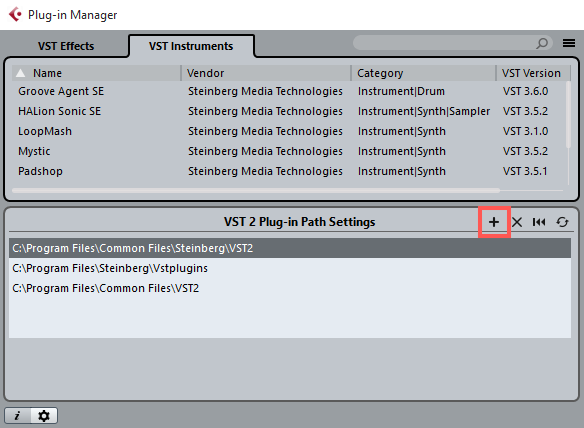Toggle the Plug-in Manager settings gear button
Viewport: 584px width, 428px height.
[44, 415]
